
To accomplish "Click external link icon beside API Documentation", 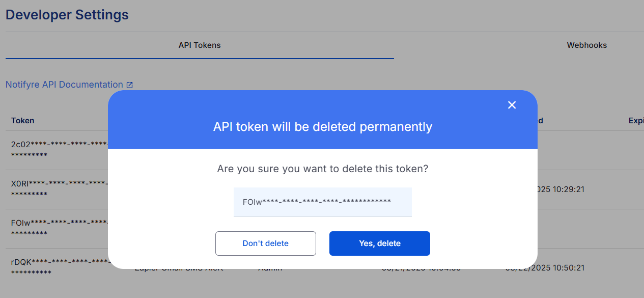I will coord(129,85).
